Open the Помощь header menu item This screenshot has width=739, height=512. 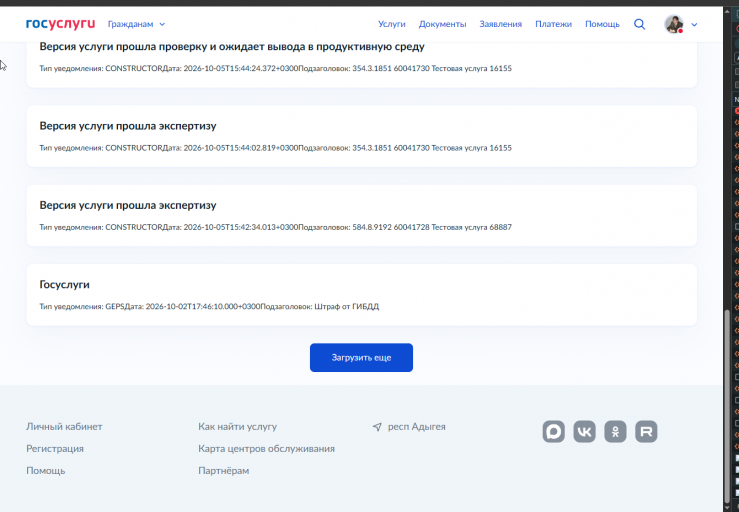[602, 24]
